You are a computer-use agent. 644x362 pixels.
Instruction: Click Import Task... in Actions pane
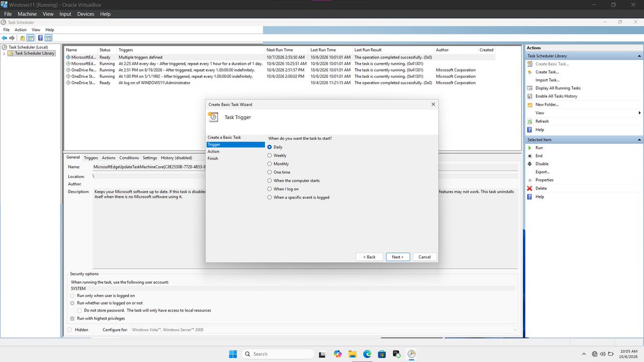546,80
